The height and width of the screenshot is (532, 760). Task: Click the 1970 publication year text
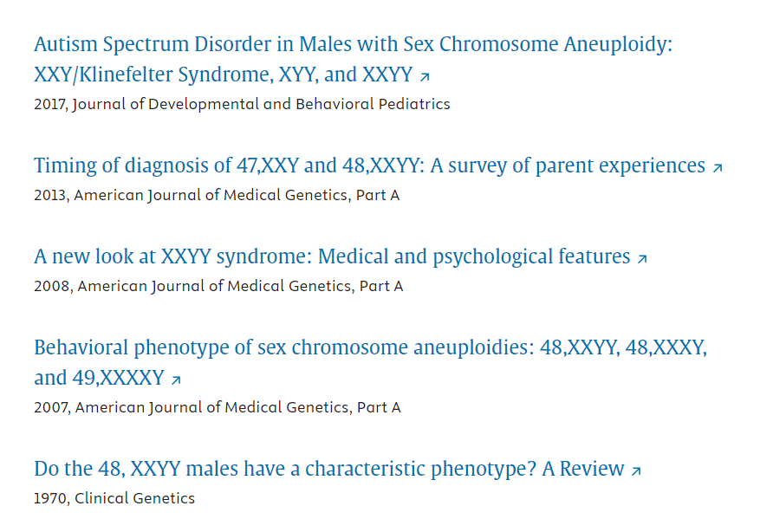pyautogui.click(x=50, y=498)
